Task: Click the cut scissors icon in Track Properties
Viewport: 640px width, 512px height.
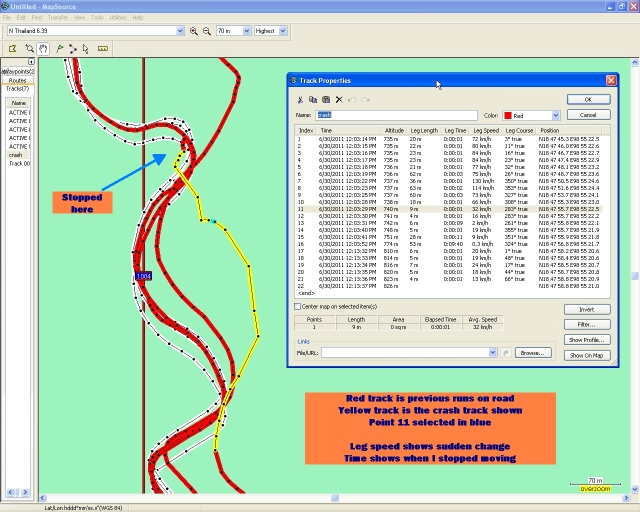Action: 300,100
